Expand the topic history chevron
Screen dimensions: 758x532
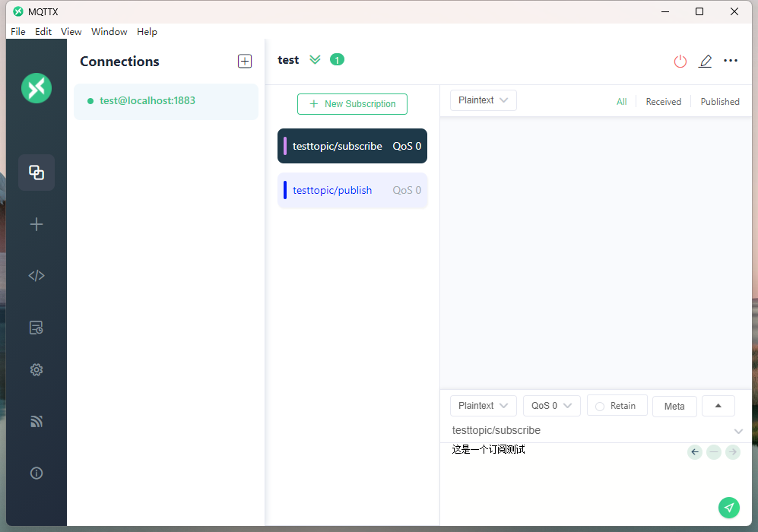pos(738,431)
